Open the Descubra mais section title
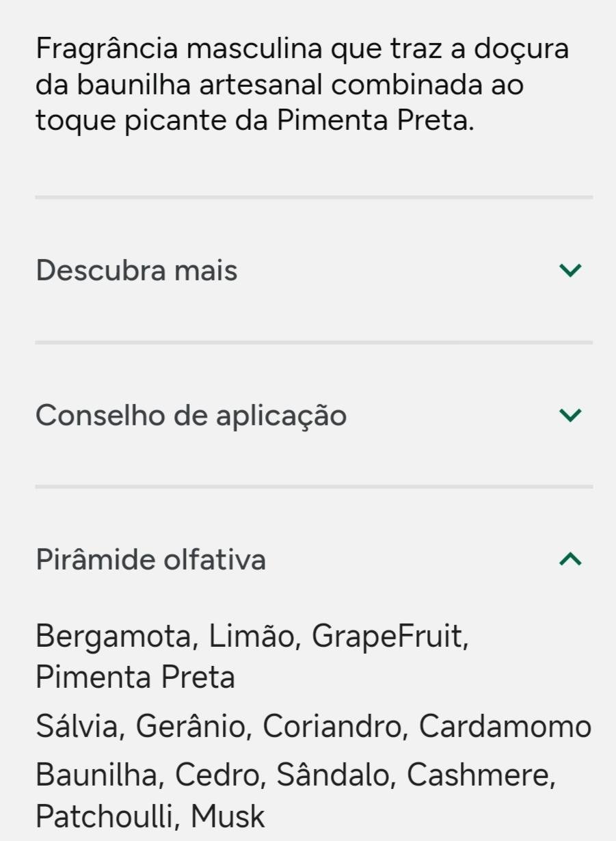 click(x=137, y=271)
